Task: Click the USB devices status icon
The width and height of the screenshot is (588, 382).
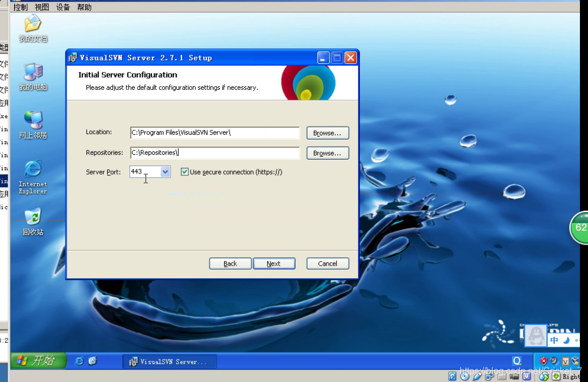Action: tap(477, 376)
